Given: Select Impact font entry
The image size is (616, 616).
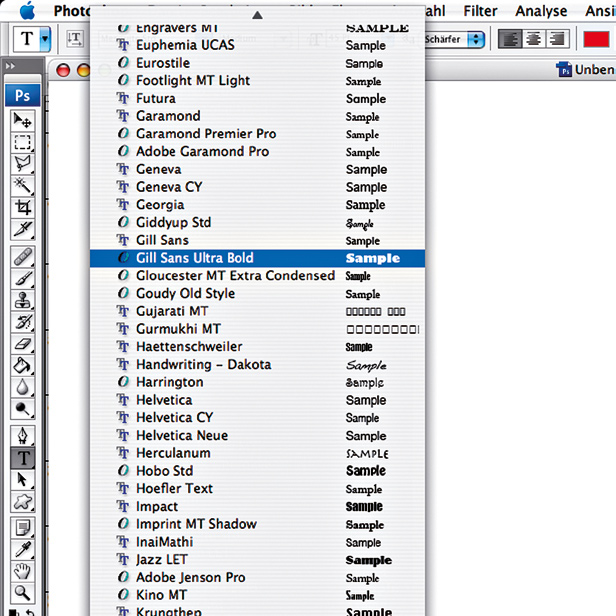Looking at the screenshot, I should (x=257, y=506).
